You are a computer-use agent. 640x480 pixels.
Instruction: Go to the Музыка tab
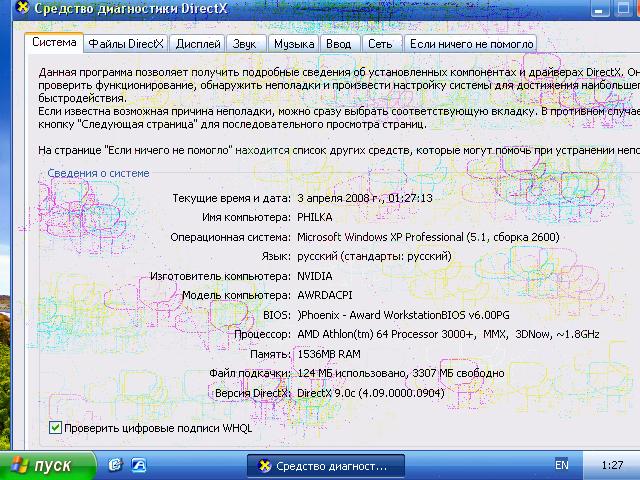point(294,44)
